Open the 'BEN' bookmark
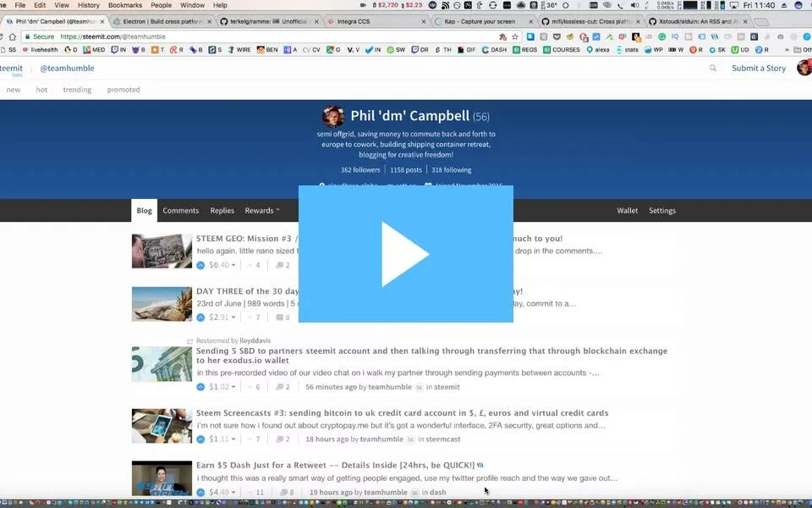The height and width of the screenshot is (508, 812). coord(268,50)
